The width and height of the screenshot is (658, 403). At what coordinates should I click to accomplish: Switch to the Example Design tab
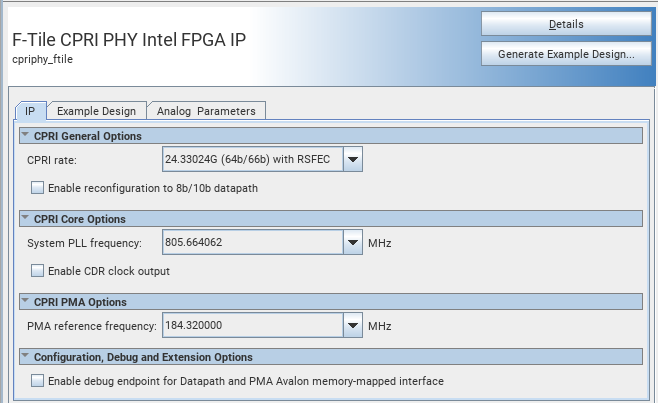pyautogui.click(x=96, y=111)
